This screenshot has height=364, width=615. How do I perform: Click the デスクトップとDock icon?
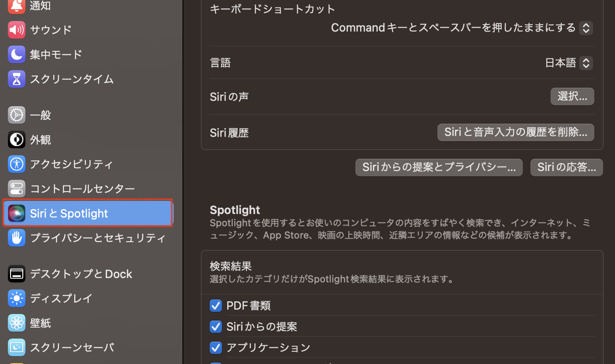pos(17,274)
